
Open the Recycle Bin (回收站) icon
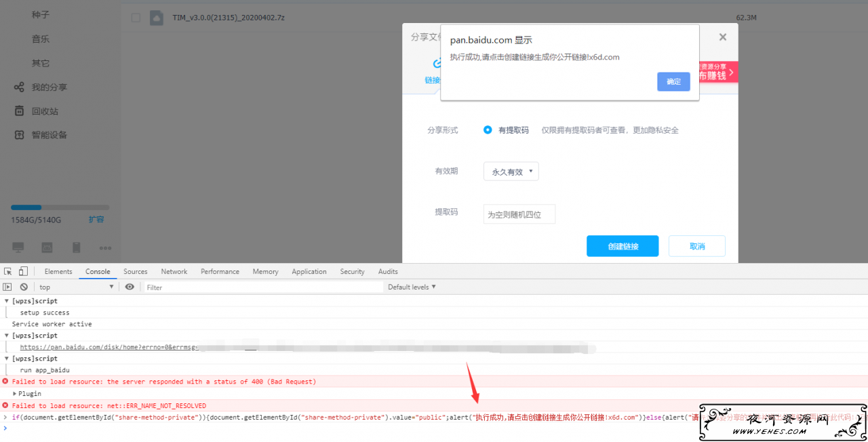click(x=20, y=111)
